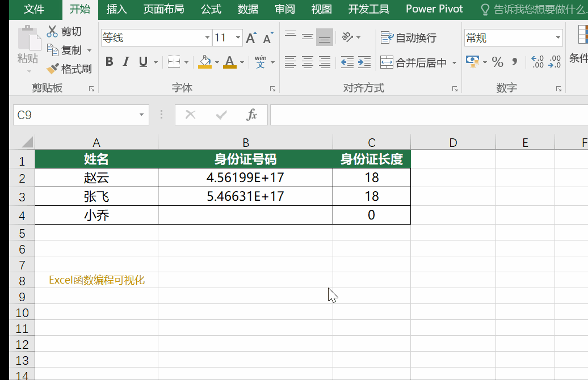
Task: Open font group dialog launcher
Action: 272,89
